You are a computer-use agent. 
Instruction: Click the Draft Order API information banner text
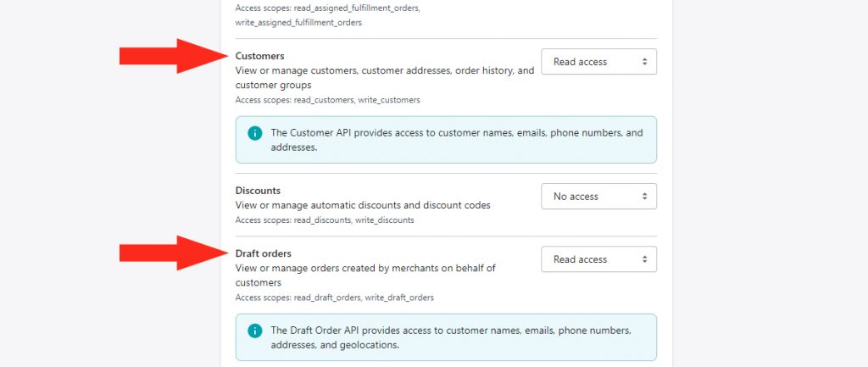[x=451, y=337]
